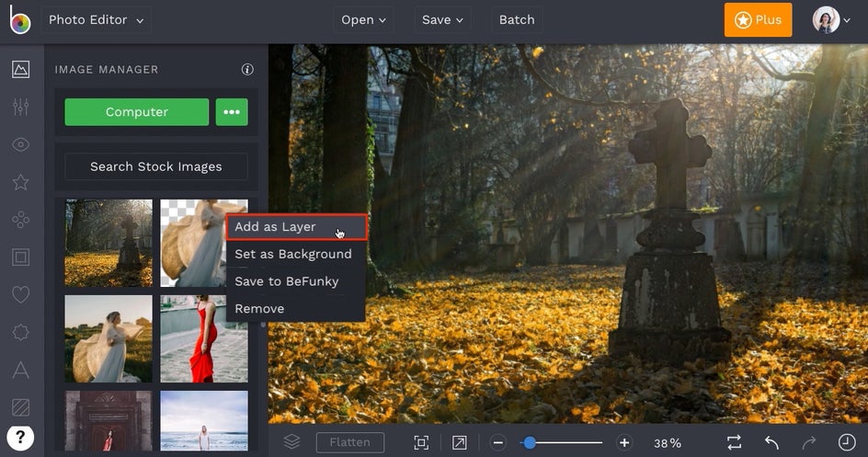
Task: Choose Set as Background
Action: tap(296, 254)
